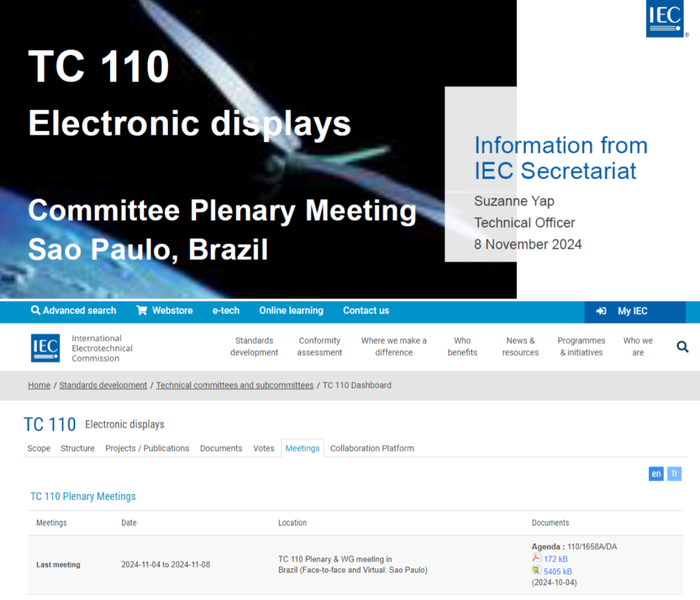Expand the News & resources menu
The image size is (700, 600).
coord(520,346)
